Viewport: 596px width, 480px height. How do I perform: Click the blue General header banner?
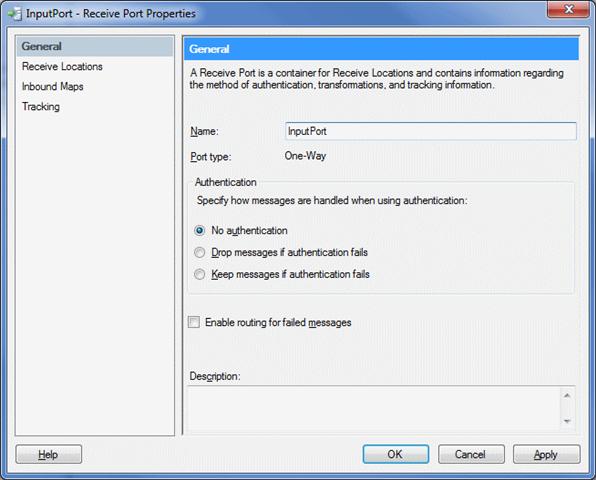click(x=381, y=49)
